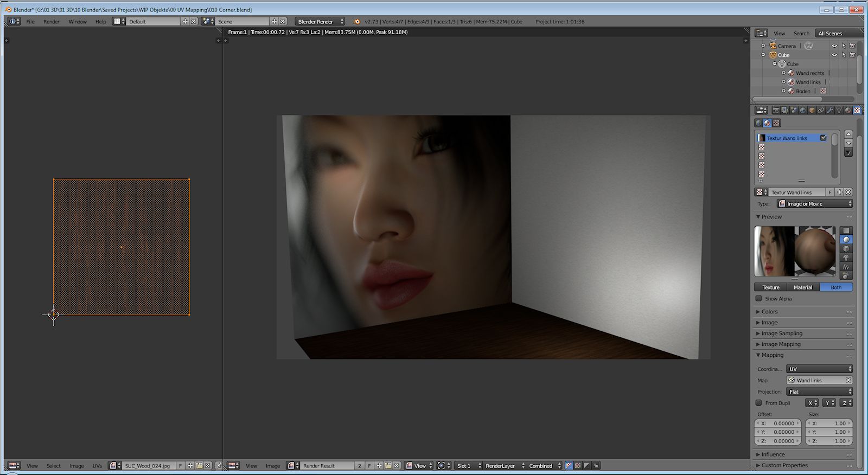The height and width of the screenshot is (475, 868).
Task: Open the render engine dropdown Blender Render
Action: click(320, 22)
